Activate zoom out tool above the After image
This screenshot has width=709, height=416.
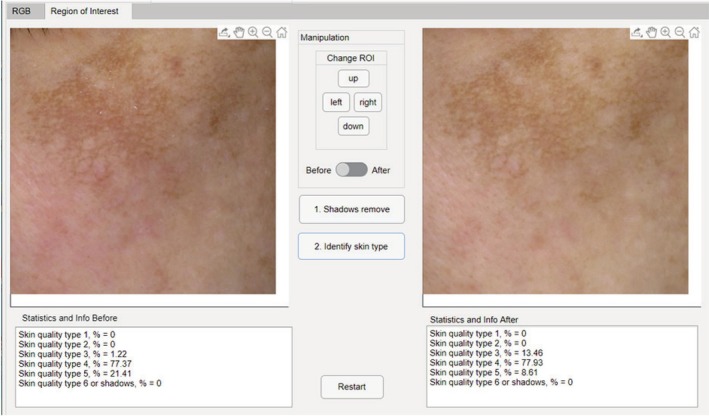tap(680, 33)
